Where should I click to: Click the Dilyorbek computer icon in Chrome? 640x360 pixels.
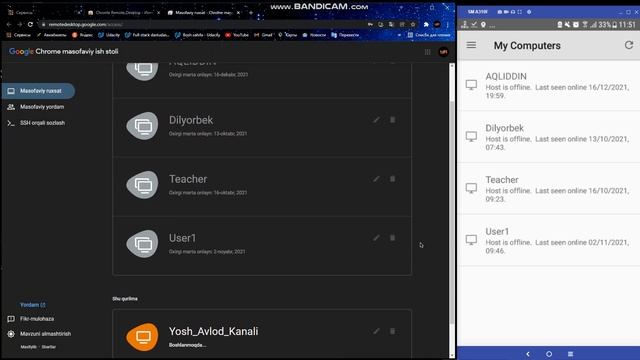(142, 126)
